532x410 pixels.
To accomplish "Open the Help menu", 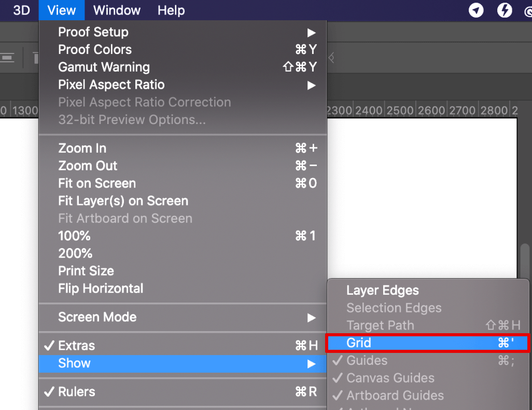I will (171, 10).
